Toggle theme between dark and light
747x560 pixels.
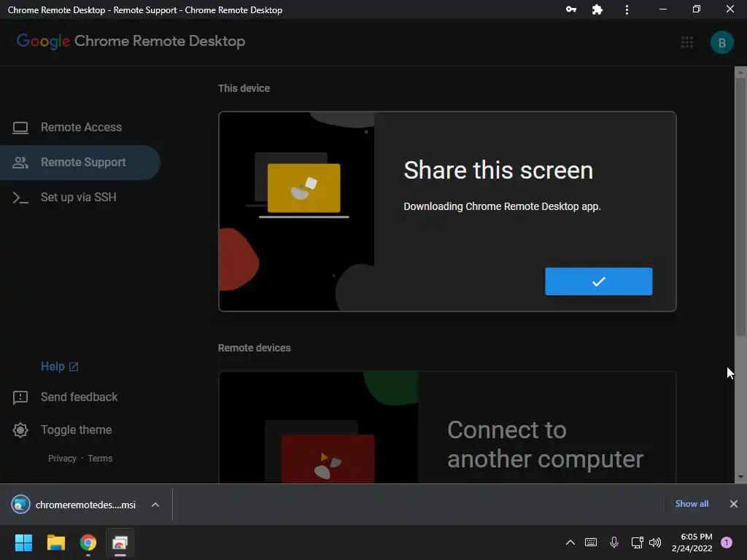click(76, 430)
